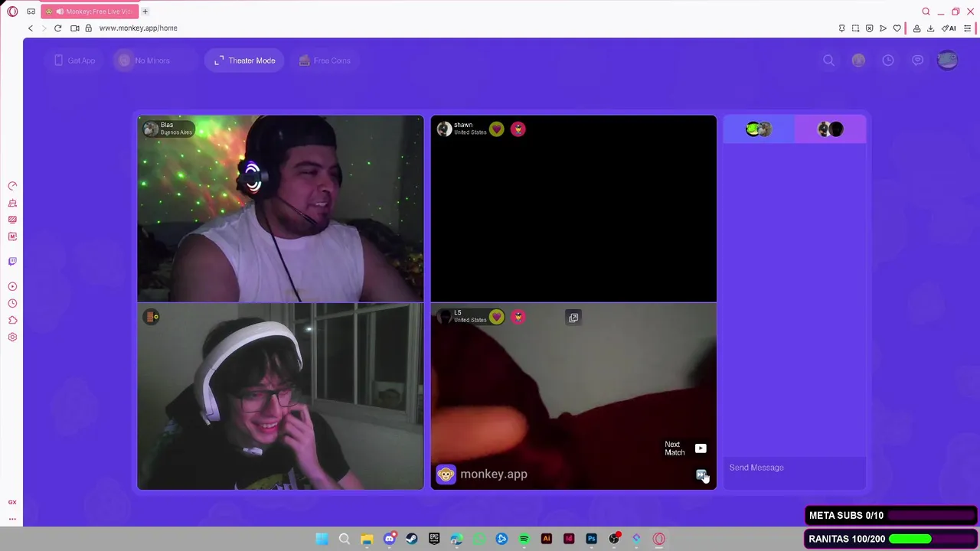The image size is (980, 551).
Task: Click shawn's profile picture
Action: coord(444,129)
